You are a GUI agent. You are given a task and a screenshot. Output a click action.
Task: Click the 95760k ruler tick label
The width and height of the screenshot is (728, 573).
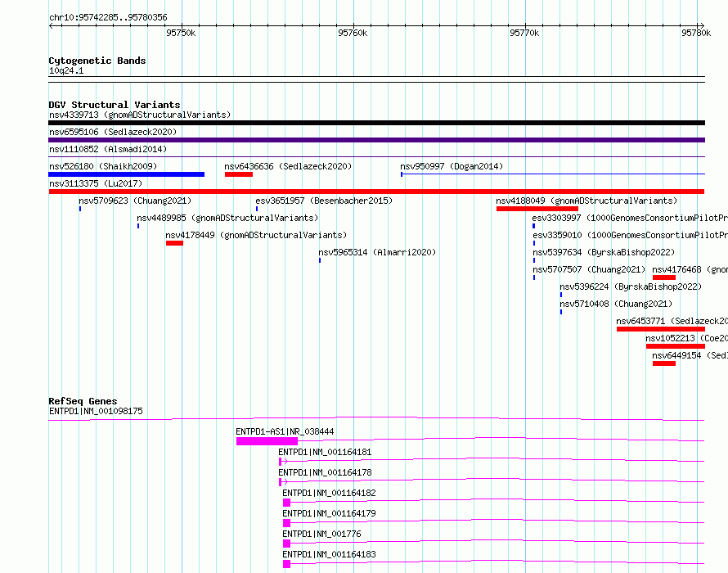tap(353, 33)
